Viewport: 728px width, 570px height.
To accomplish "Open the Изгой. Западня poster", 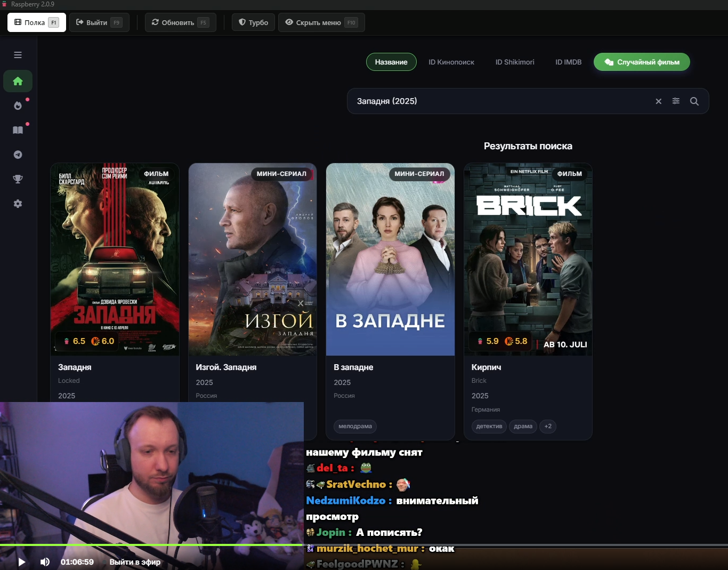I will coord(253,259).
